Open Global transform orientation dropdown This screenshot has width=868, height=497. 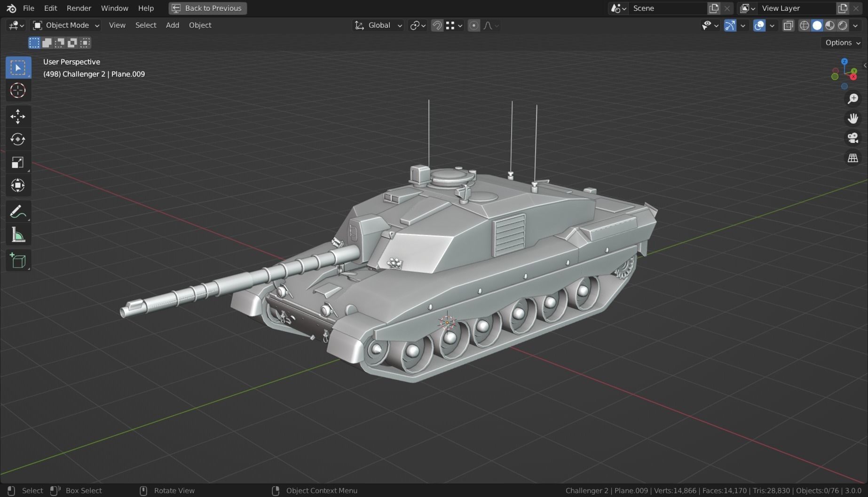click(378, 25)
